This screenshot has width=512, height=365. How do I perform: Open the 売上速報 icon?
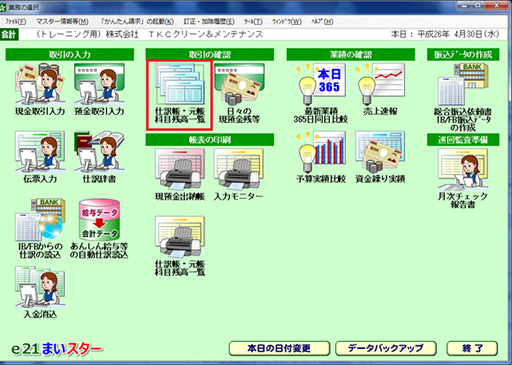point(380,89)
